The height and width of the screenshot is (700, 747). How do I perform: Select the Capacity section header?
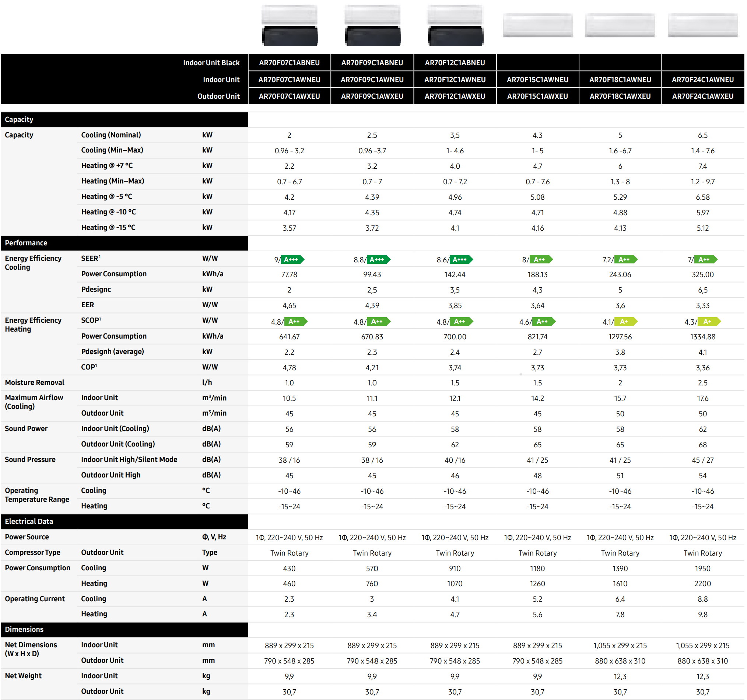124,119
